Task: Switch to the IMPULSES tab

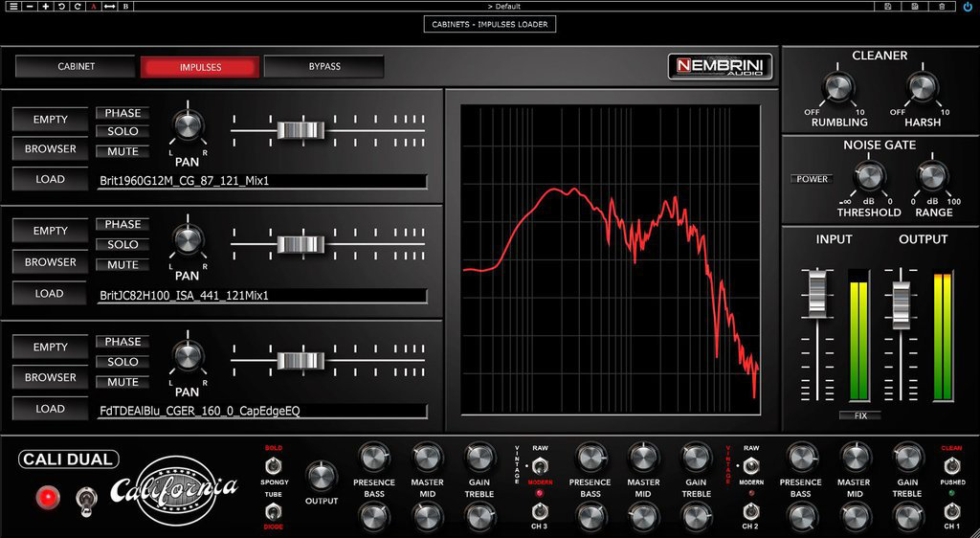Action: [200, 67]
